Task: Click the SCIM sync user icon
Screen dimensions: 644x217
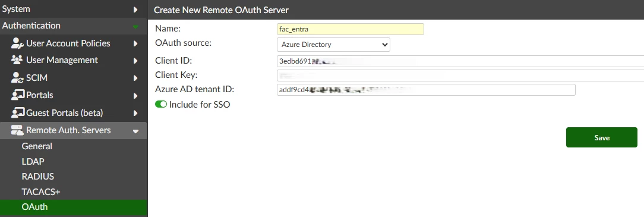Action: [x=17, y=78]
